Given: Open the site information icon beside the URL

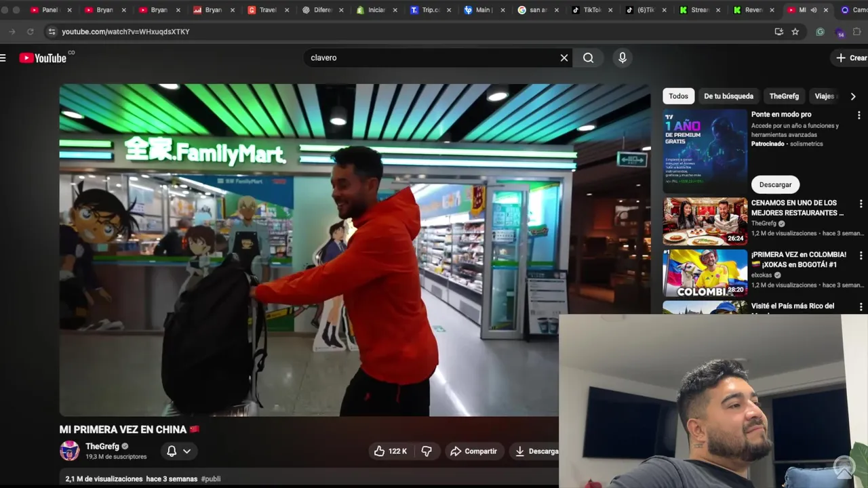Looking at the screenshot, I should click(52, 32).
